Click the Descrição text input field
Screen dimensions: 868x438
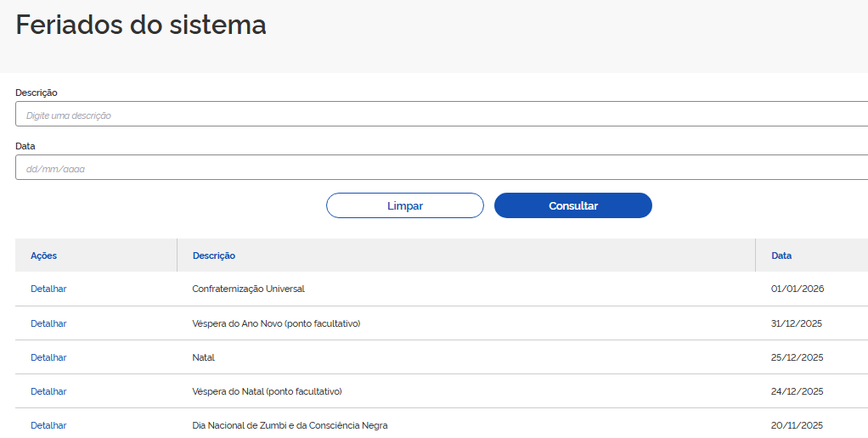click(442, 115)
